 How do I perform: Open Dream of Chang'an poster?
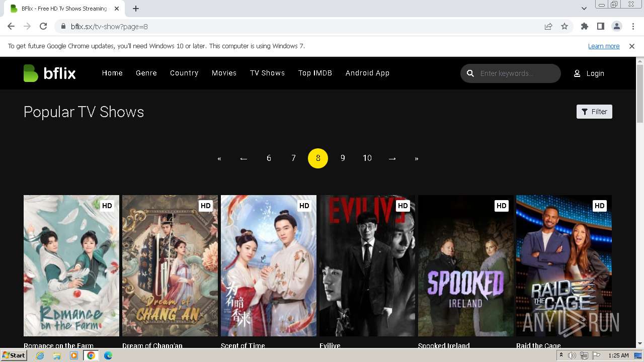pyautogui.click(x=170, y=265)
